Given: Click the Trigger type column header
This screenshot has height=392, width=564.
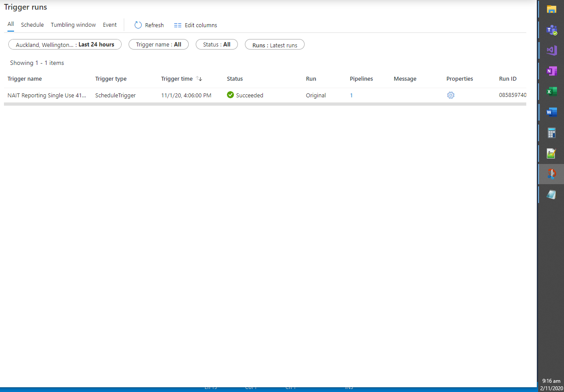Looking at the screenshot, I should 111,79.
